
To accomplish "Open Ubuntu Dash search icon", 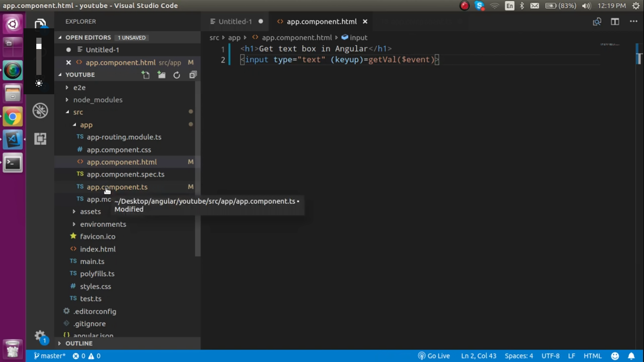I will [13, 24].
